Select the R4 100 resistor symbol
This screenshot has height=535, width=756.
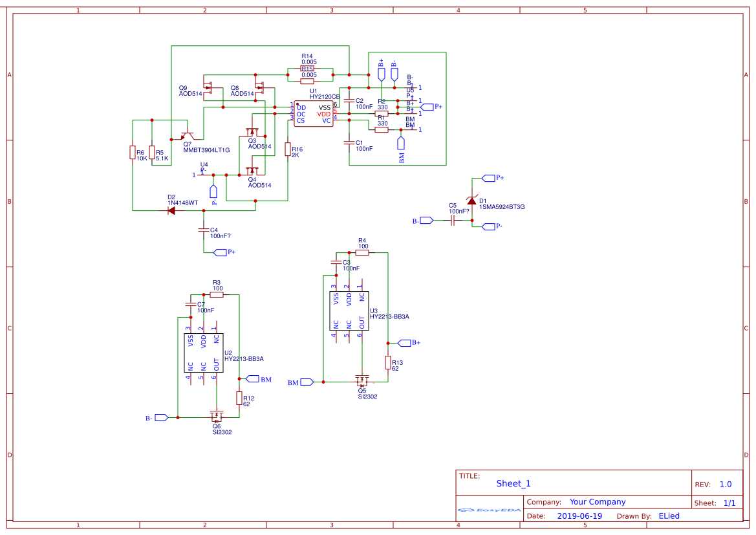click(x=362, y=252)
